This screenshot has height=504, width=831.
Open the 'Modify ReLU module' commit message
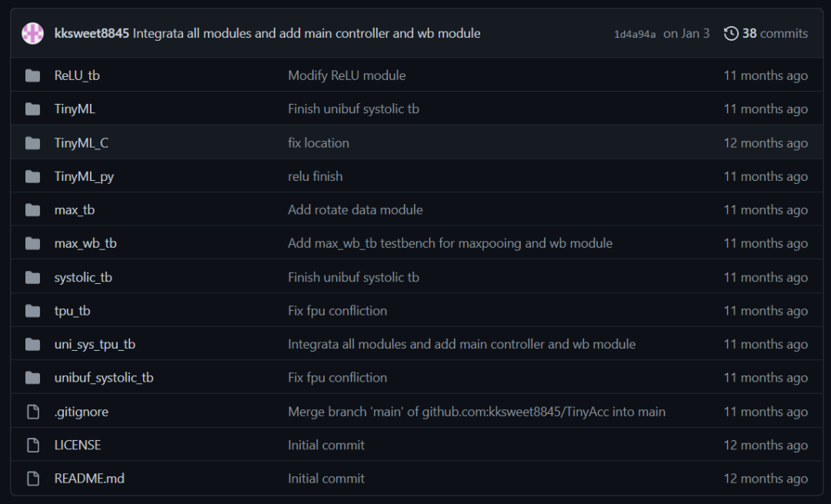346,75
